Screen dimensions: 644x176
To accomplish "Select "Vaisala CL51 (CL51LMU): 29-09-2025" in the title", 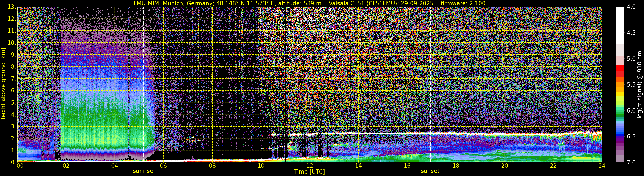I will tap(381, 3).
